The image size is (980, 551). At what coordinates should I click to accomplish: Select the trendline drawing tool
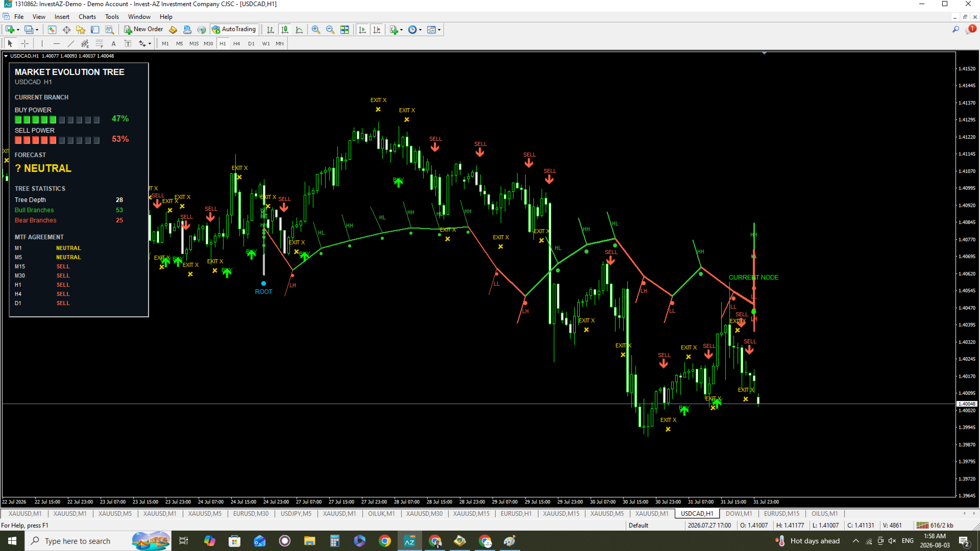click(x=70, y=43)
